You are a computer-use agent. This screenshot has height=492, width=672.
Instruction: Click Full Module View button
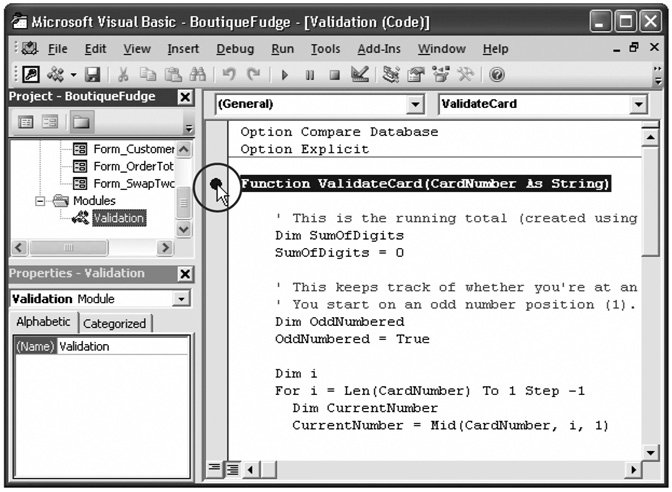[233, 469]
